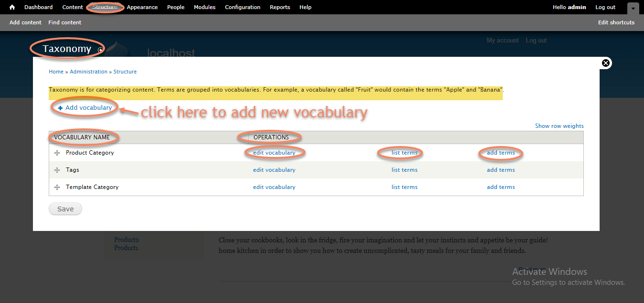Close the Taxonomy overlay with X icon

pos(606,63)
